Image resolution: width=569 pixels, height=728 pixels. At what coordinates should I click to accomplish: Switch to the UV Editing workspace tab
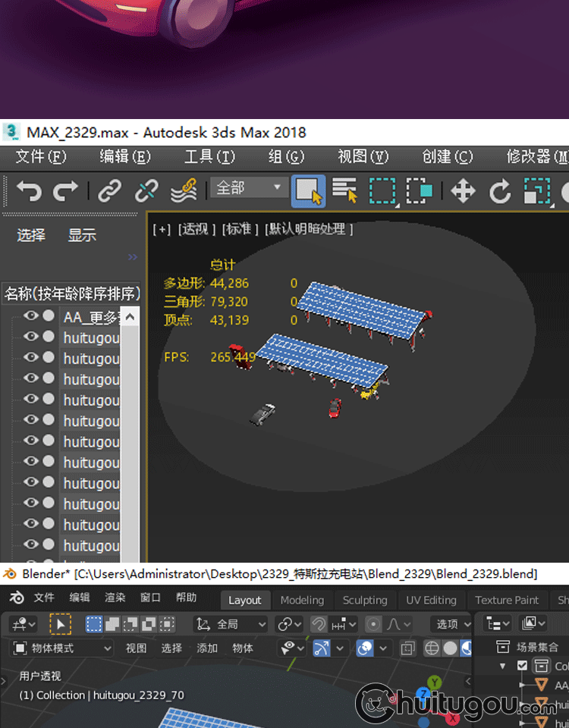[431, 601]
